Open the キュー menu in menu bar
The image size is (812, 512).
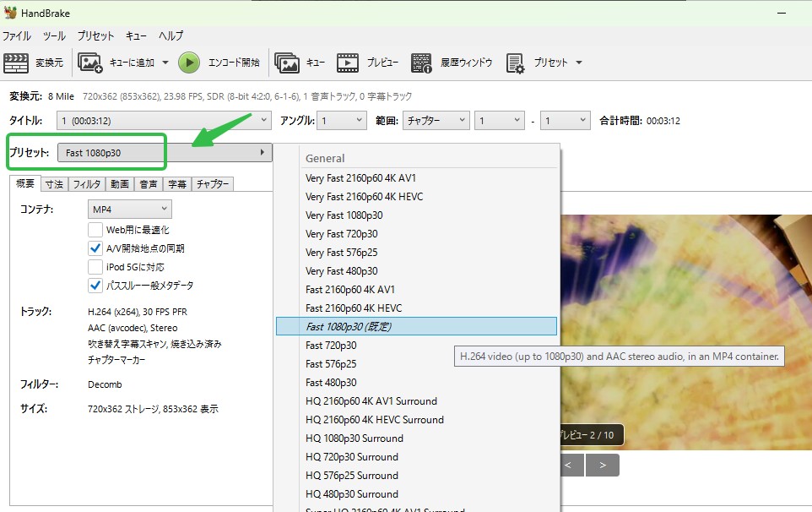click(136, 35)
